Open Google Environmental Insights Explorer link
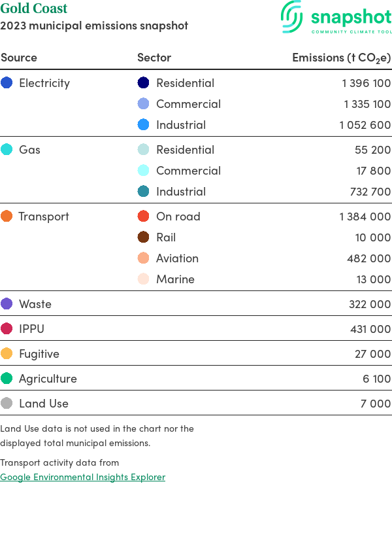392x556 pixels. point(82,477)
